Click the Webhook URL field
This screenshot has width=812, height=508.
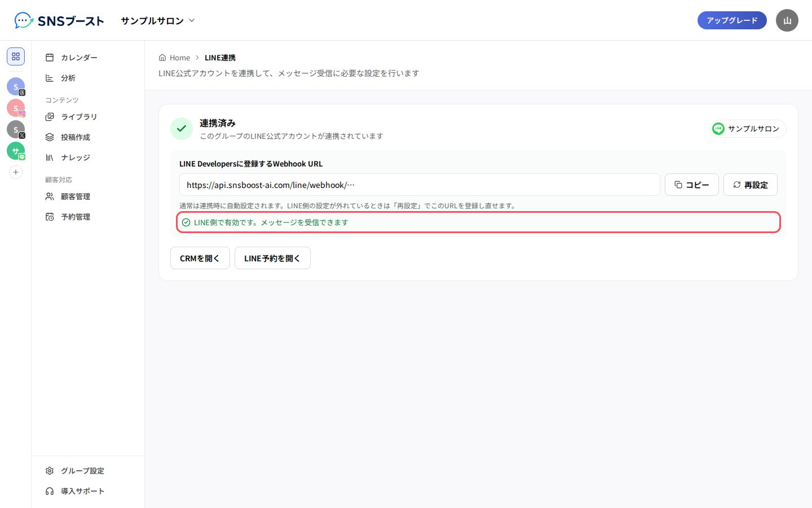tap(420, 185)
